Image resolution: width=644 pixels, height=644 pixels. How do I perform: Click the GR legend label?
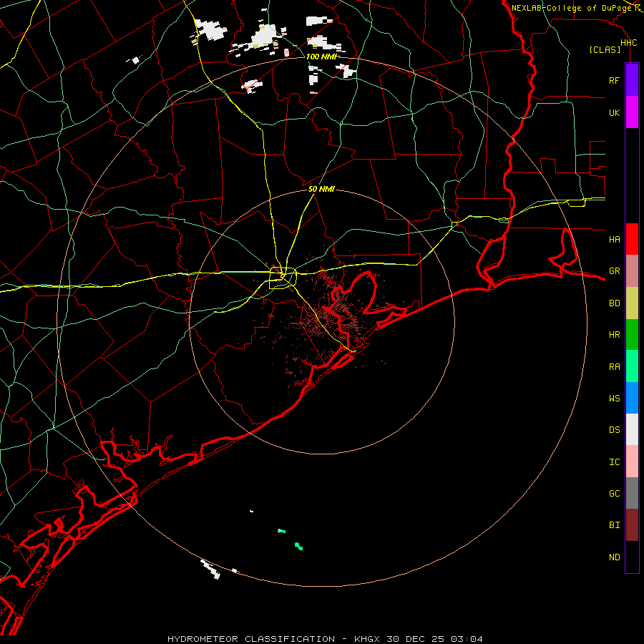pos(614,271)
